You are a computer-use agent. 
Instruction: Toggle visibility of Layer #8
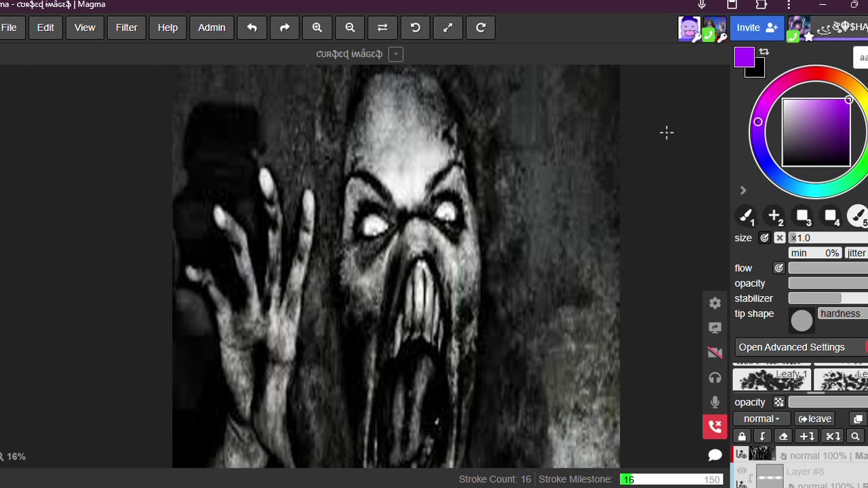coord(741,471)
